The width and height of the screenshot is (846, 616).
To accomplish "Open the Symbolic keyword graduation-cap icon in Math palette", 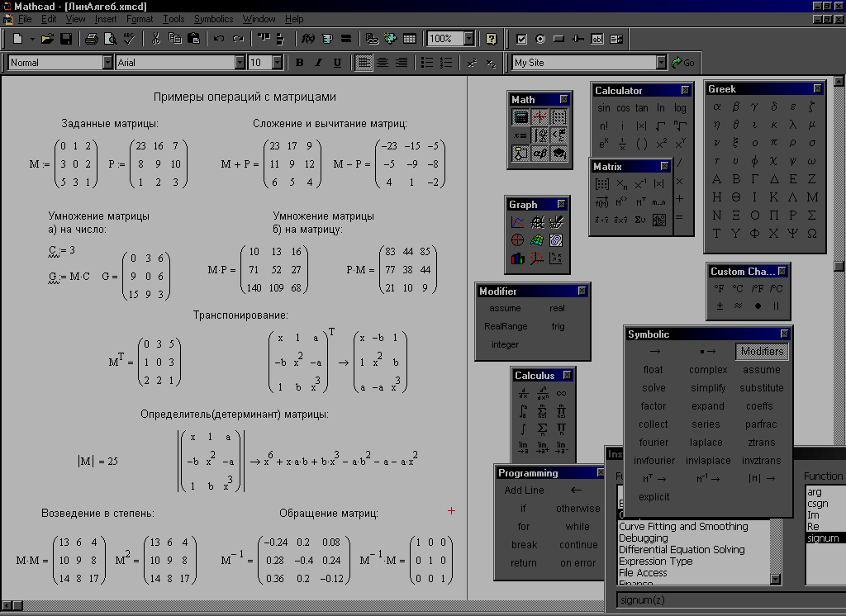I will tap(559, 154).
